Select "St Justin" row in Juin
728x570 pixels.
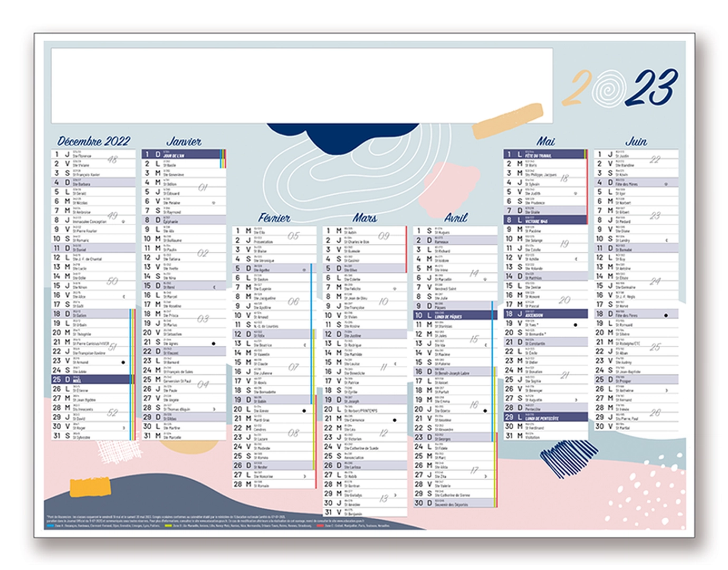point(636,155)
